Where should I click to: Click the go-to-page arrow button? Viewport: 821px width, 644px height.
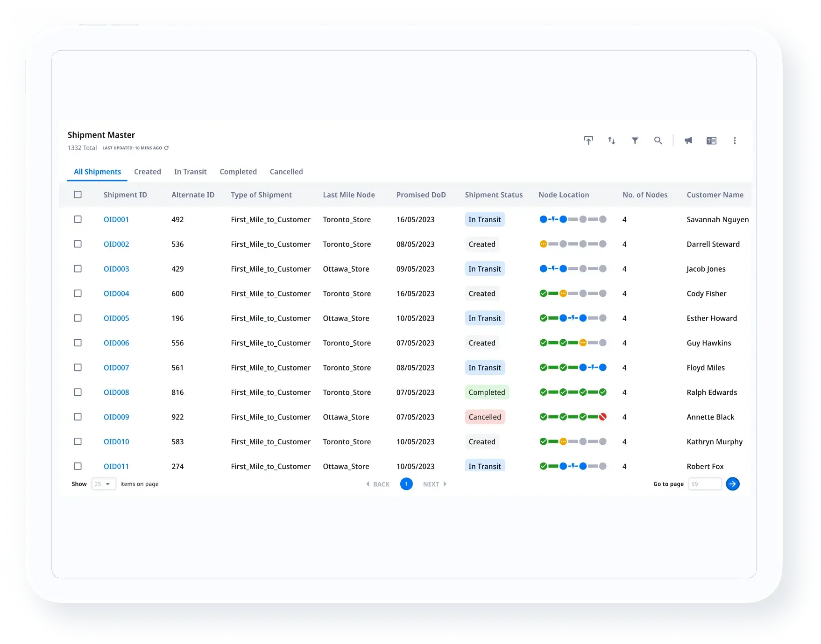[732, 484]
